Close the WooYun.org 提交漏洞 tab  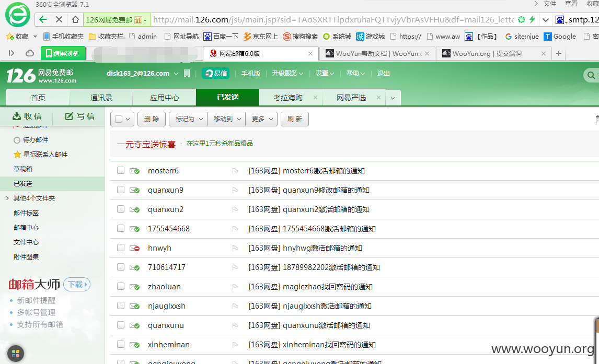tap(544, 53)
